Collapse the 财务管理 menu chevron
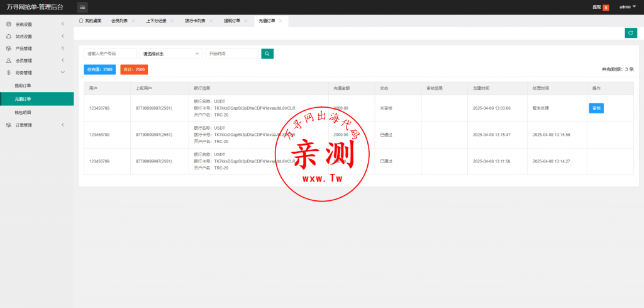 [x=63, y=72]
